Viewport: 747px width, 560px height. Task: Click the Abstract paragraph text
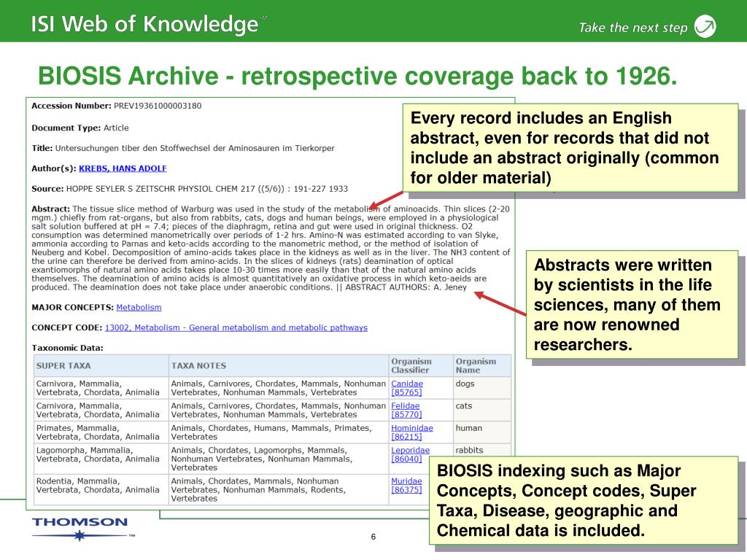271,248
